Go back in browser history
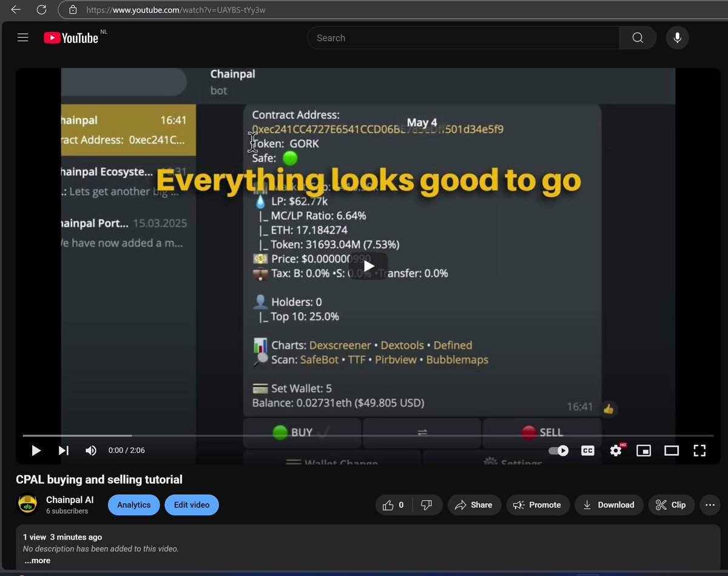 16,10
